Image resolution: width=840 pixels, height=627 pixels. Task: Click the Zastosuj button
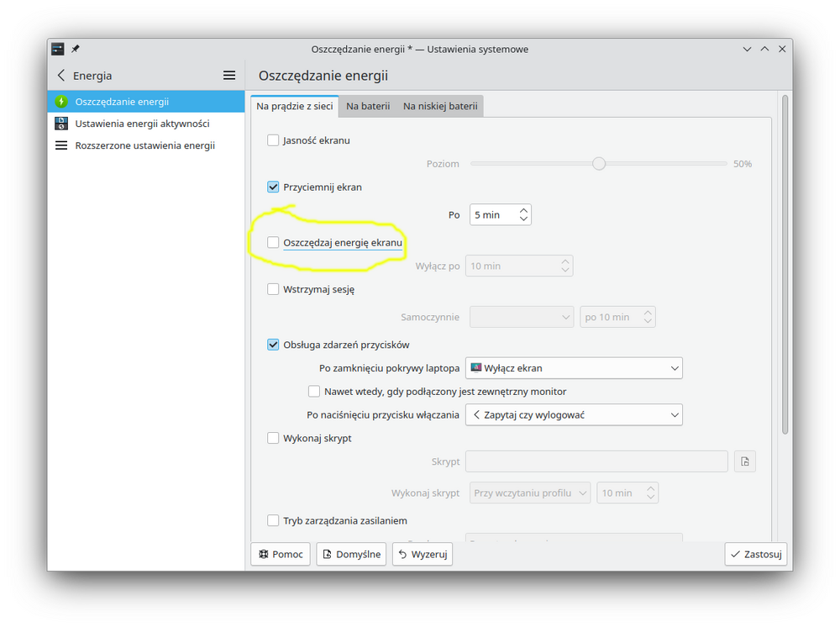[x=756, y=555]
